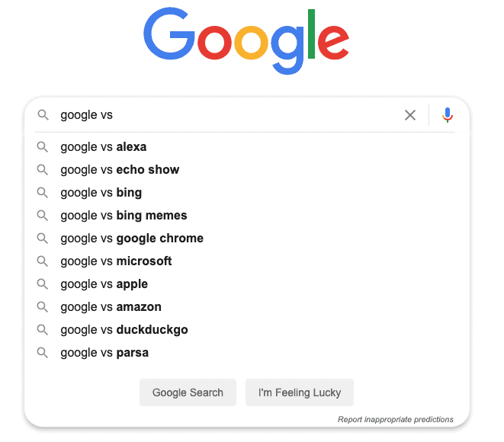
Task: Pick the 'google vs google chrome' suggestion
Action: (x=247, y=239)
